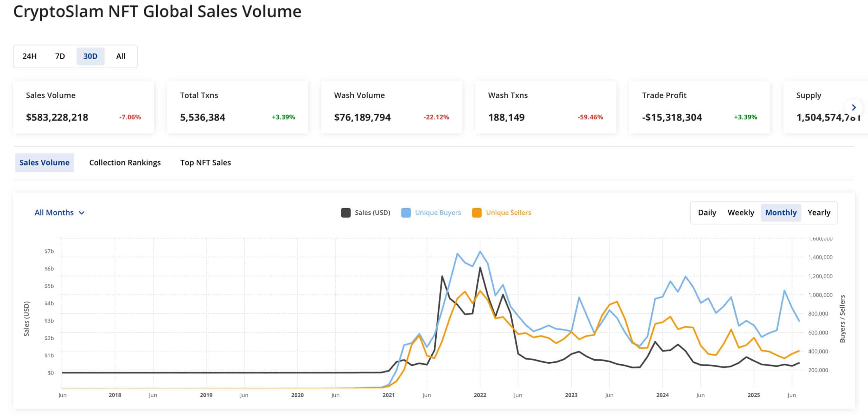Toggle Unique Sellers series label
Viewport: 868px width, 419px height.
tap(509, 213)
